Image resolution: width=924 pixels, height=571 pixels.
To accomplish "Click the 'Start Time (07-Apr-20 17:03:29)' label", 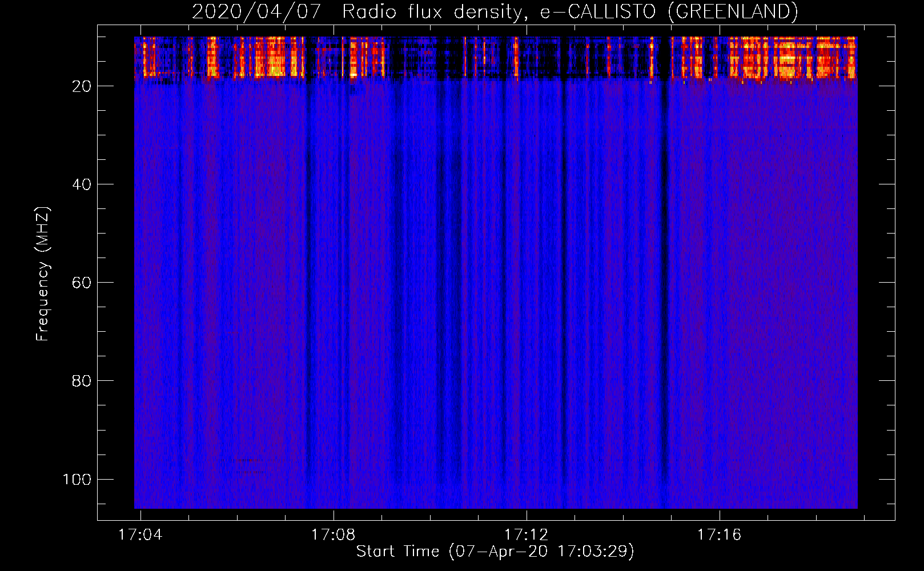I will (495, 552).
